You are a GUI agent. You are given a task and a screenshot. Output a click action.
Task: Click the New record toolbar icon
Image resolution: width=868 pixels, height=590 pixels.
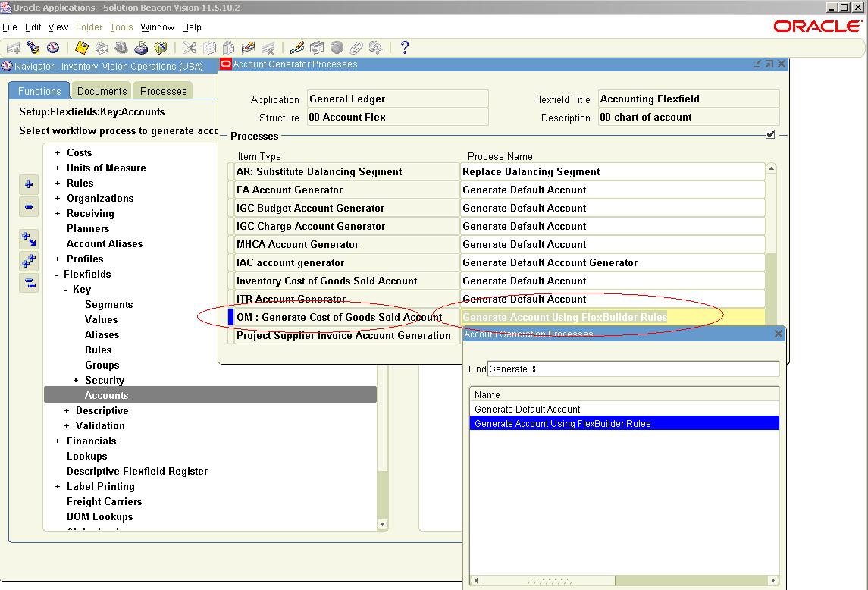click(14, 48)
